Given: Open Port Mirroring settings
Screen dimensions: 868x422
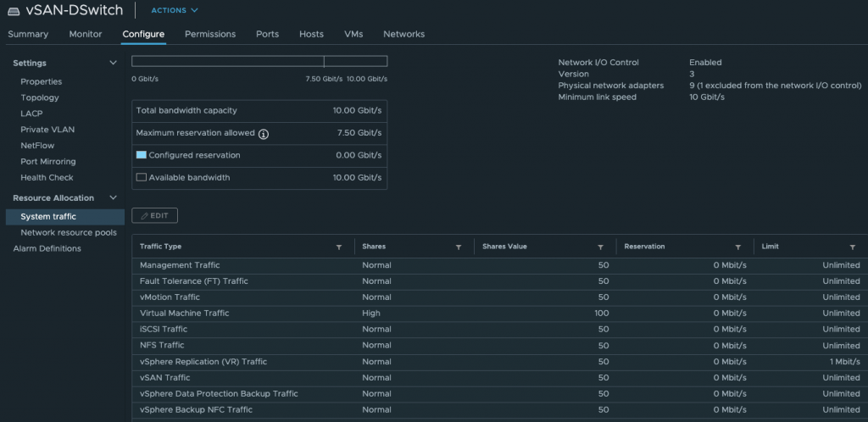Looking at the screenshot, I should point(48,162).
